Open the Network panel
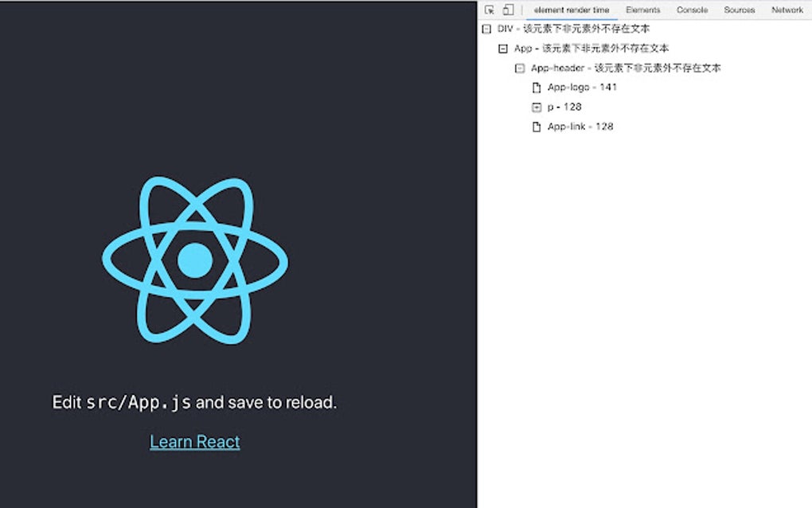The image size is (812, 508). click(787, 10)
